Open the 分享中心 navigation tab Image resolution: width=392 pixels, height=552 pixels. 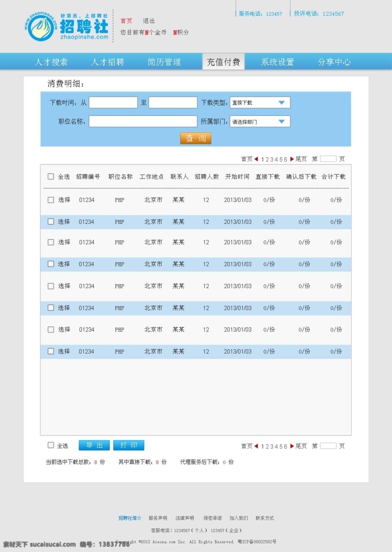[334, 62]
